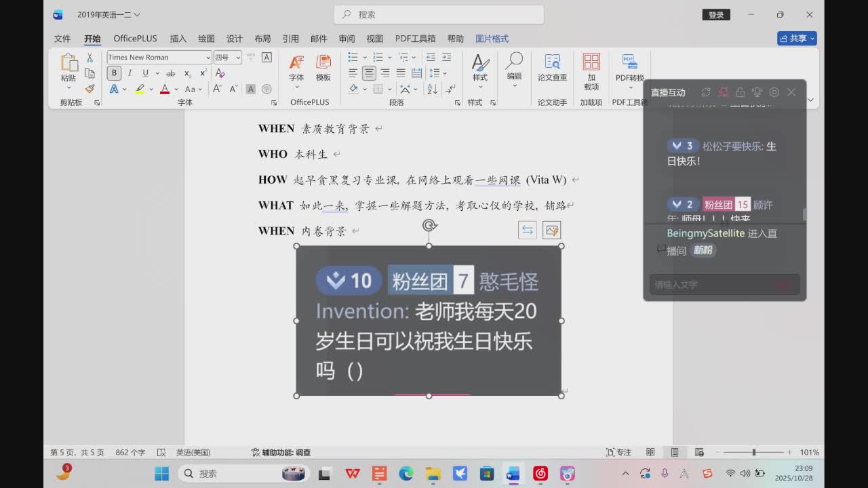Enable Focus mode in status bar
This screenshot has width=868, height=488.
click(x=618, y=452)
